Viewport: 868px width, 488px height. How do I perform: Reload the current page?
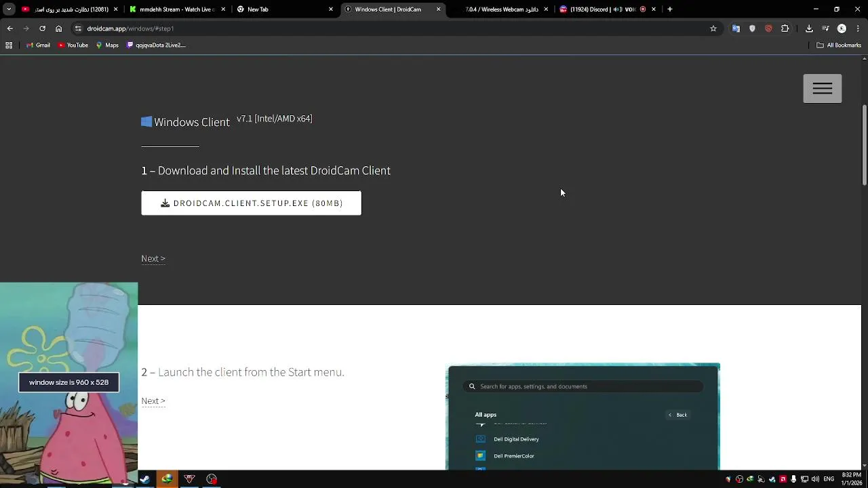pyautogui.click(x=42, y=28)
